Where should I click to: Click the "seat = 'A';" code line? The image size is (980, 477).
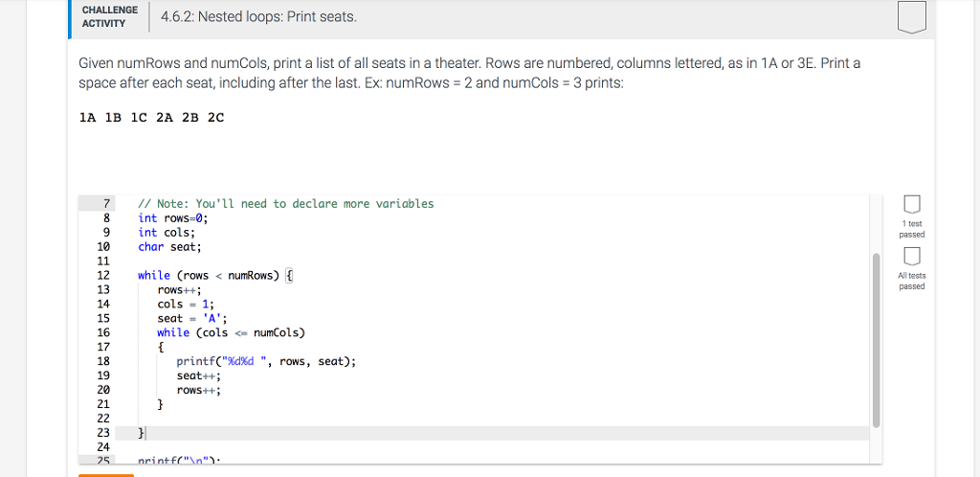(x=191, y=318)
